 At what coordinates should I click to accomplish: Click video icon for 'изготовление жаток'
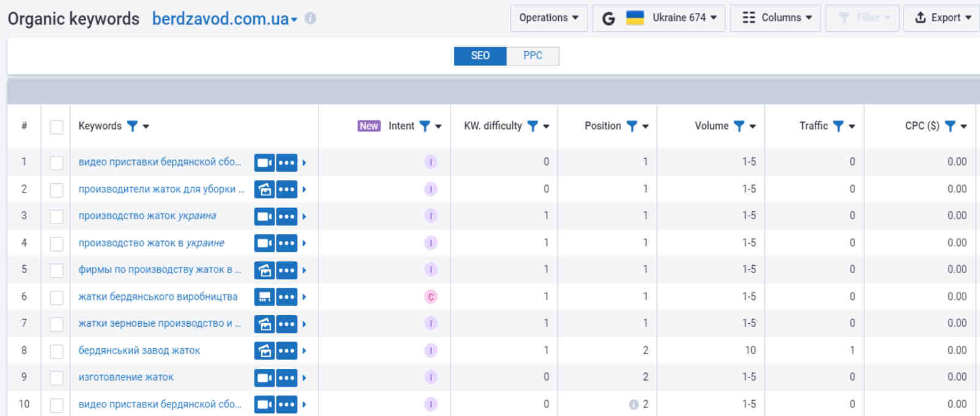(264, 378)
